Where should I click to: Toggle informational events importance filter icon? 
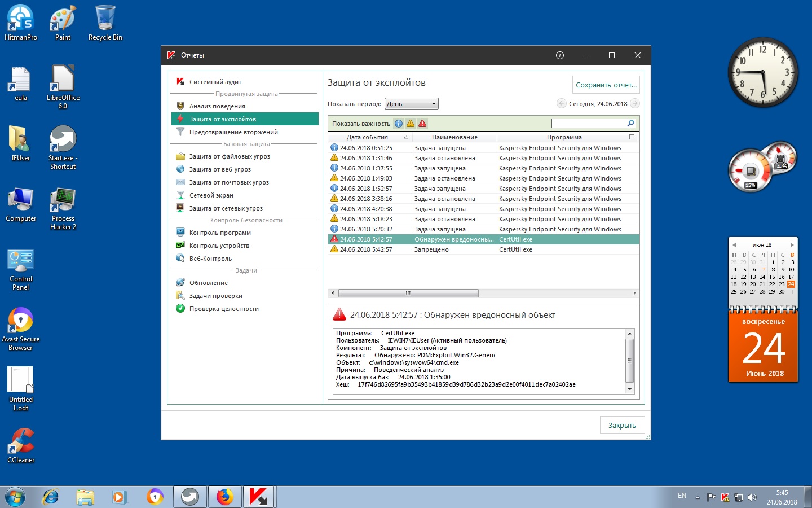399,124
